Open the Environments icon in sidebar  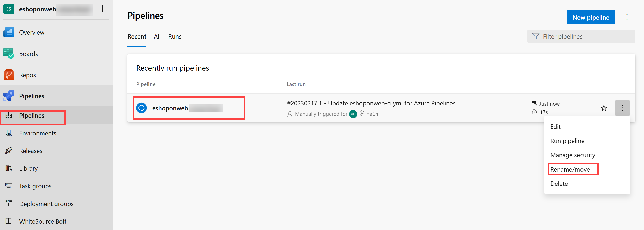9,133
